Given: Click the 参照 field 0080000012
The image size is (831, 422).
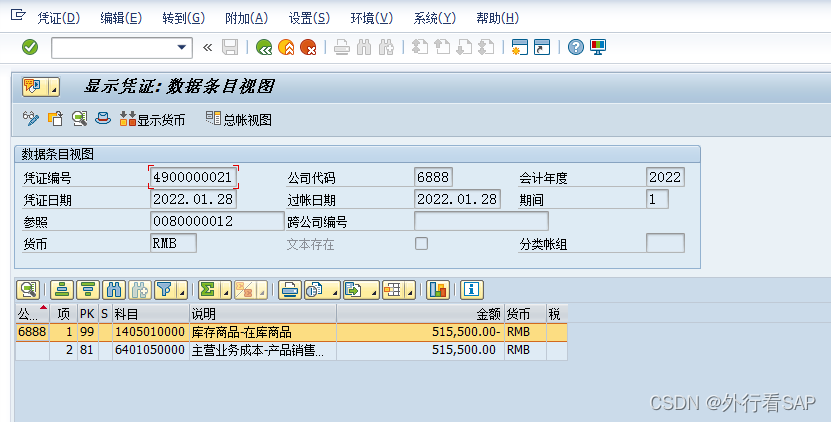Looking at the screenshot, I should pyautogui.click(x=217, y=221).
